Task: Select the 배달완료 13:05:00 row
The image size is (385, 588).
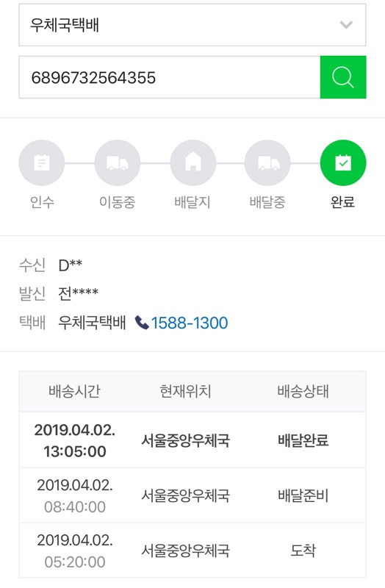Action: pos(192,440)
